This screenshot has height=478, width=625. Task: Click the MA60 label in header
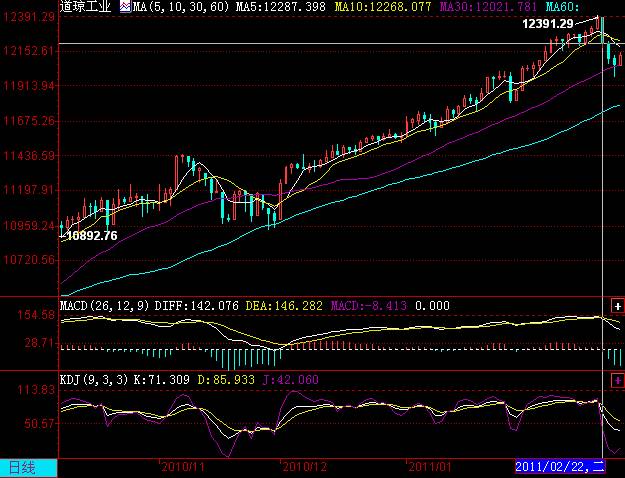pos(562,7)
